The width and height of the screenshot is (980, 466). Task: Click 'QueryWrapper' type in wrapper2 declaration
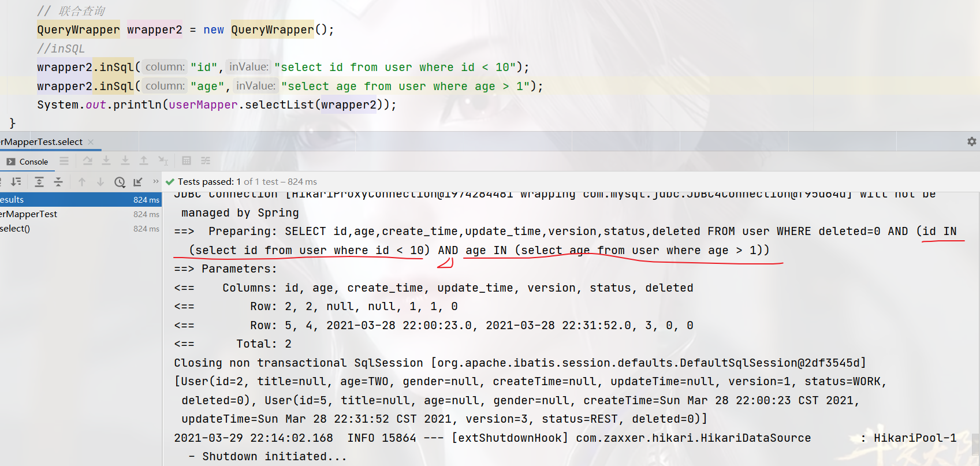79,29
